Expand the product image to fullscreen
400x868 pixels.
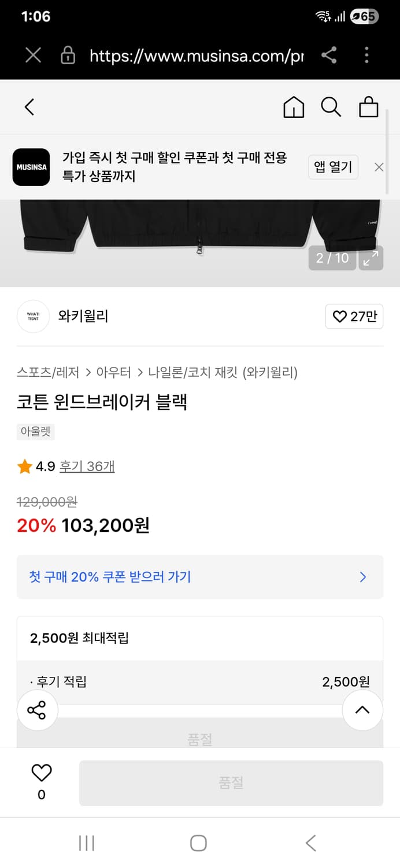pos(371,258)
